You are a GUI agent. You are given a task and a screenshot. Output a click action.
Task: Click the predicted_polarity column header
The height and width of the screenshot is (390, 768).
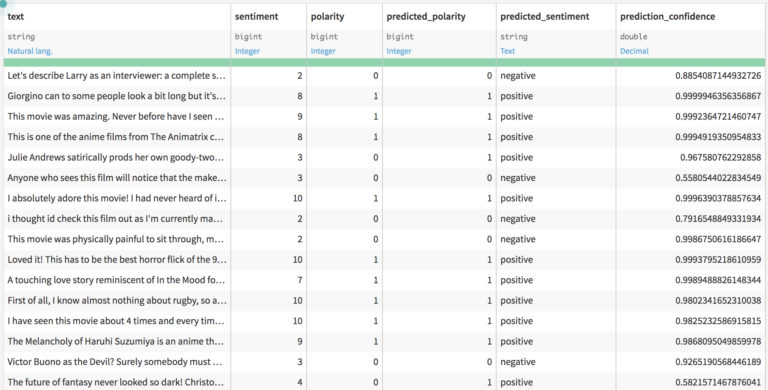tap(426, 16)
